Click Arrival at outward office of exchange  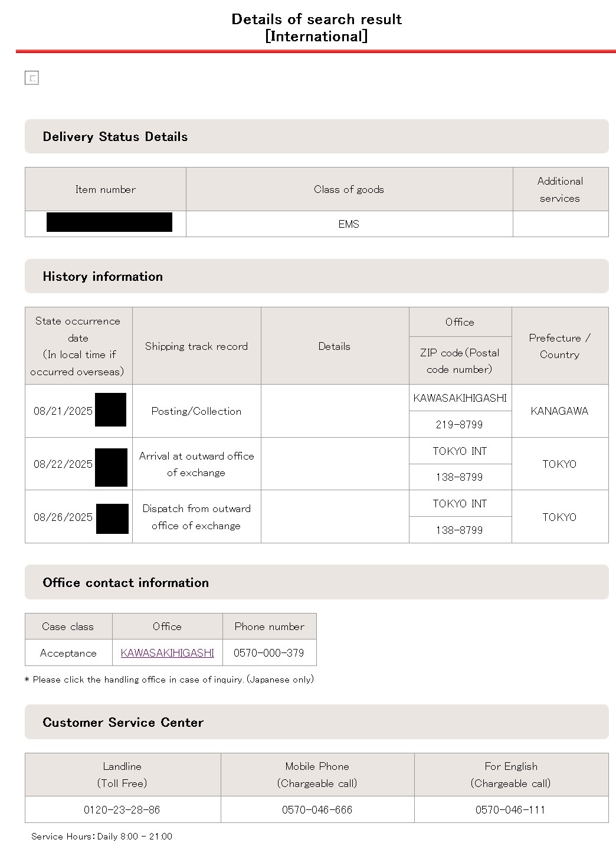196,464
